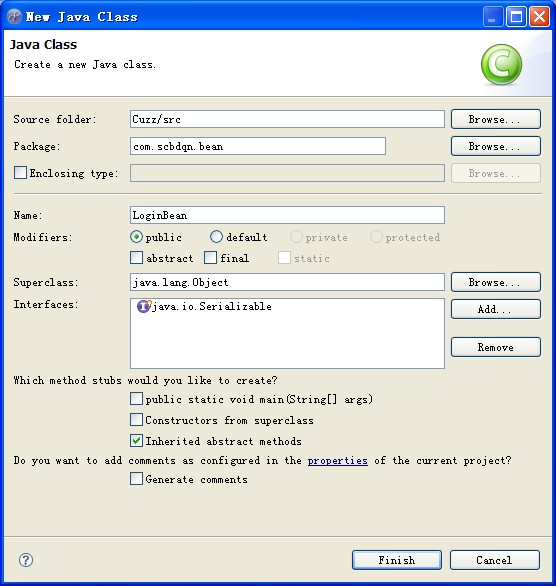This screenshot has height=586, width=556.
Task: Enable Constructors from superclass option
Action: pos(136,420)
